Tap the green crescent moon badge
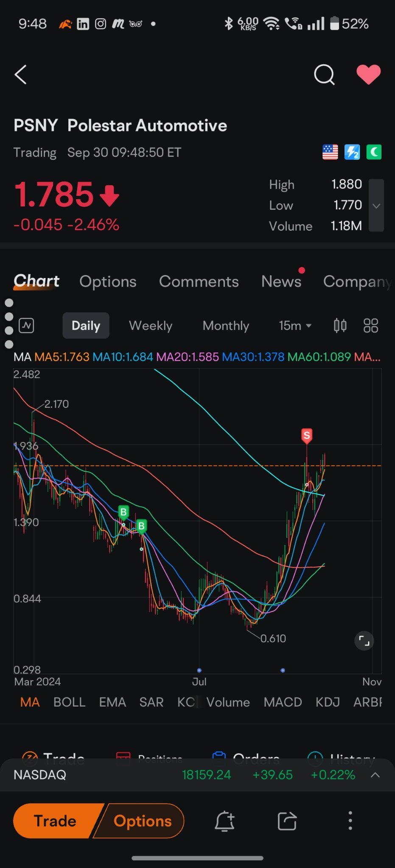 [x=374, y=152]
